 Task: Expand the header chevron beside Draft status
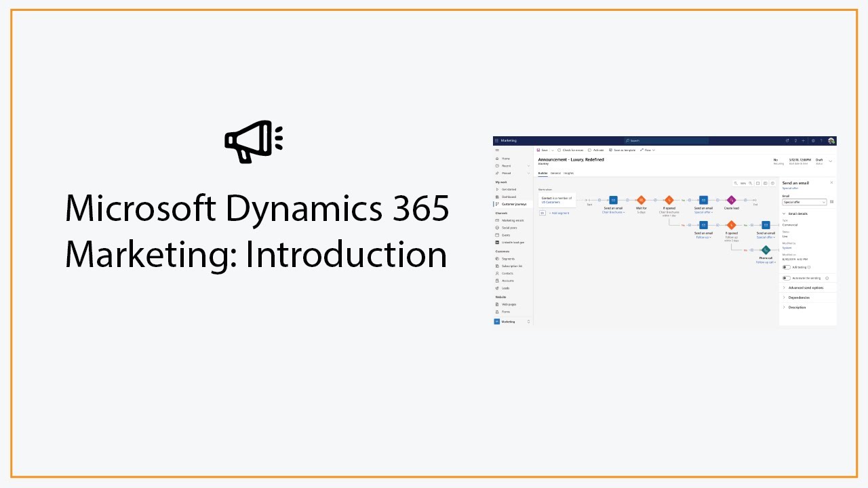[x=831, y=161]
